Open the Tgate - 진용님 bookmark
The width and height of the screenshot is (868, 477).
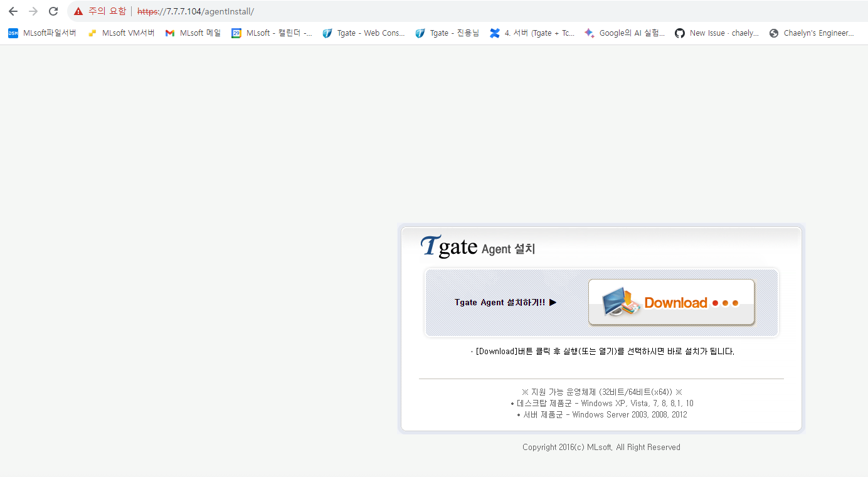(x=447, y=33)
